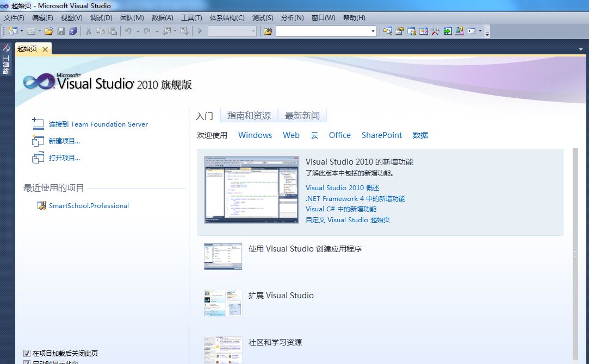Click the Save All toolbar icon
The image size is (589, 364).
point(74,32)
